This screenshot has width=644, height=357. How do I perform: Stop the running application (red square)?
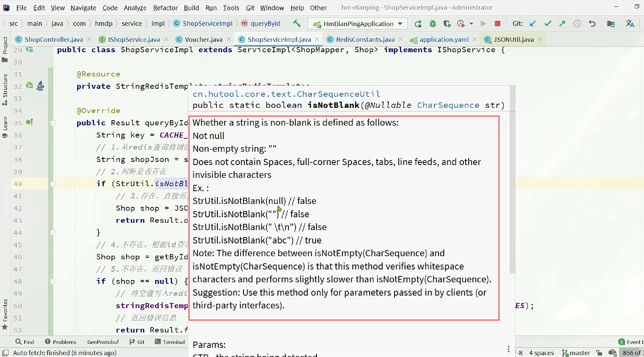[497, 24]
